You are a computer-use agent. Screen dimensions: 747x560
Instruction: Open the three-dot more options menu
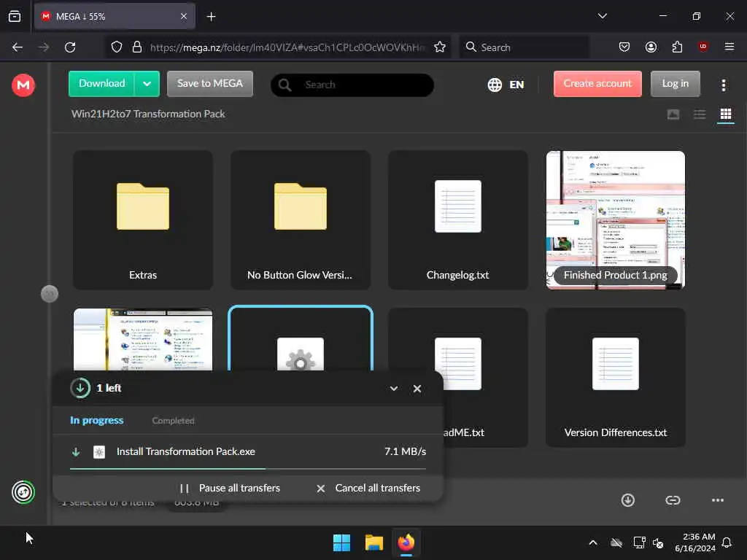pyautogui.click(x=723, y=85)
